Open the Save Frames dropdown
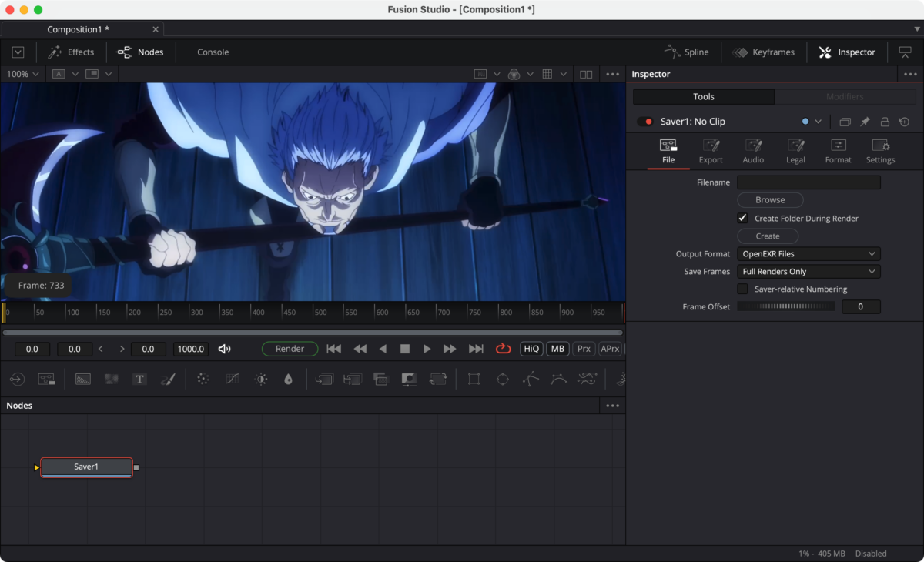Viewport: 924px width, 562px height. pos(808,272)
